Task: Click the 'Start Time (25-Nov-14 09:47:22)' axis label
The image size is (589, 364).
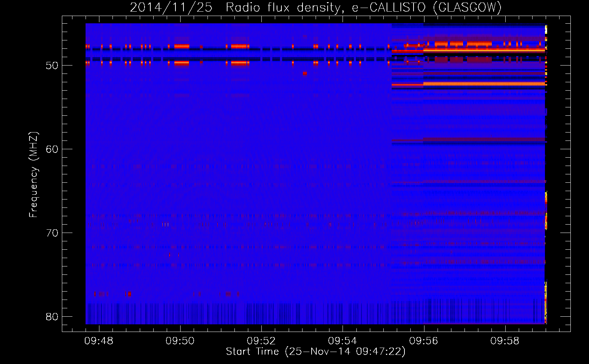Action: pyautogui.click(x=316, y=352)
